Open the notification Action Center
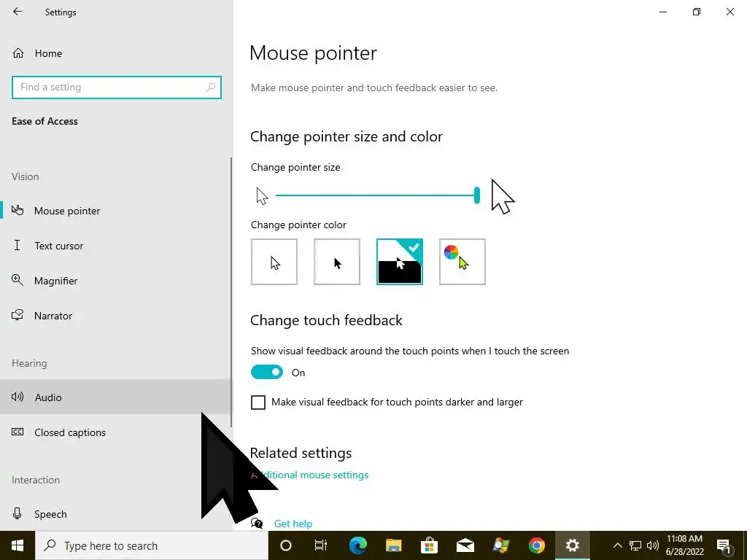747x560 pixels. 724,545
